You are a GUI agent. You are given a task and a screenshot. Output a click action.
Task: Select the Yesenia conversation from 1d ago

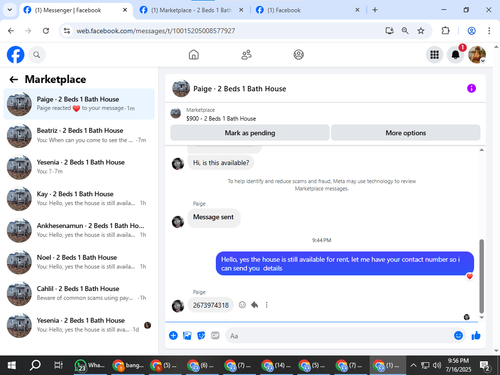(79, 325)
